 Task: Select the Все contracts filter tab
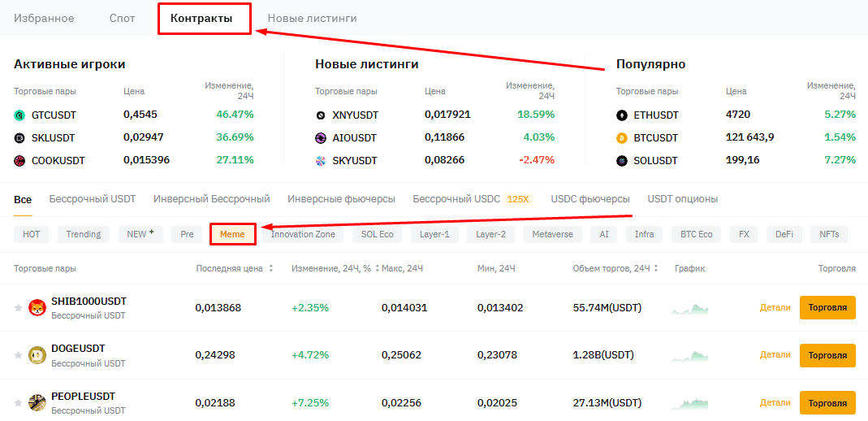click(23, 199)
